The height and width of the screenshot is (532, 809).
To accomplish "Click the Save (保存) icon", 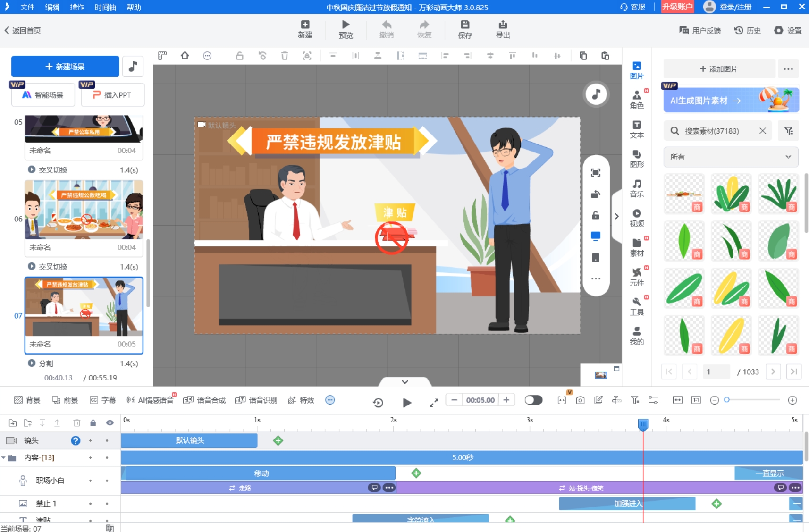I will click(464, 25).
